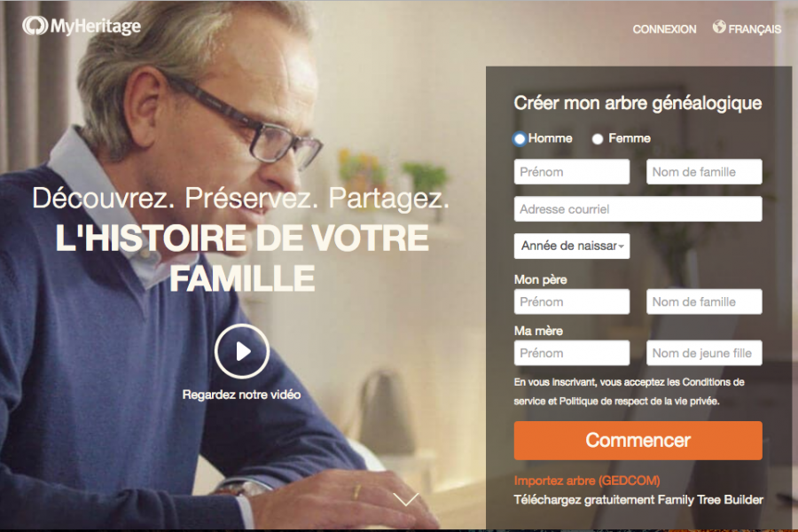Select the Femme radio button
798x532 pixels.
pyautogui.click(x=598, y=138)
